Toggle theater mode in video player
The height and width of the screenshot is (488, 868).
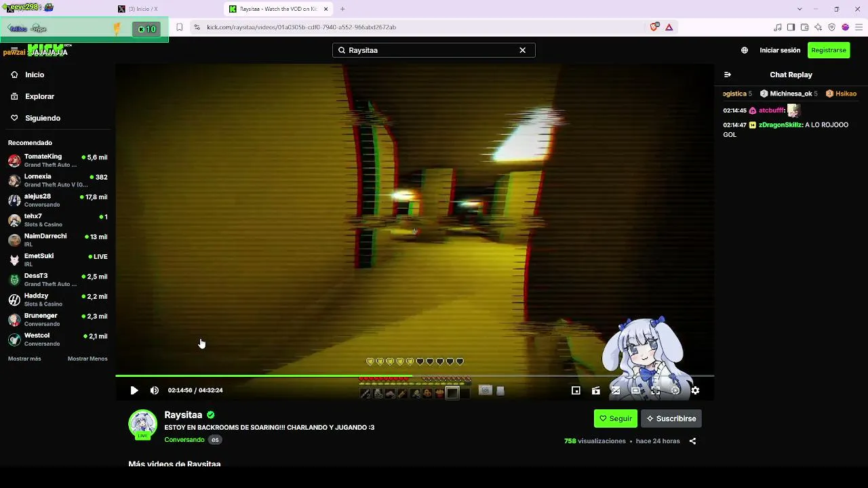pos(635,390)
